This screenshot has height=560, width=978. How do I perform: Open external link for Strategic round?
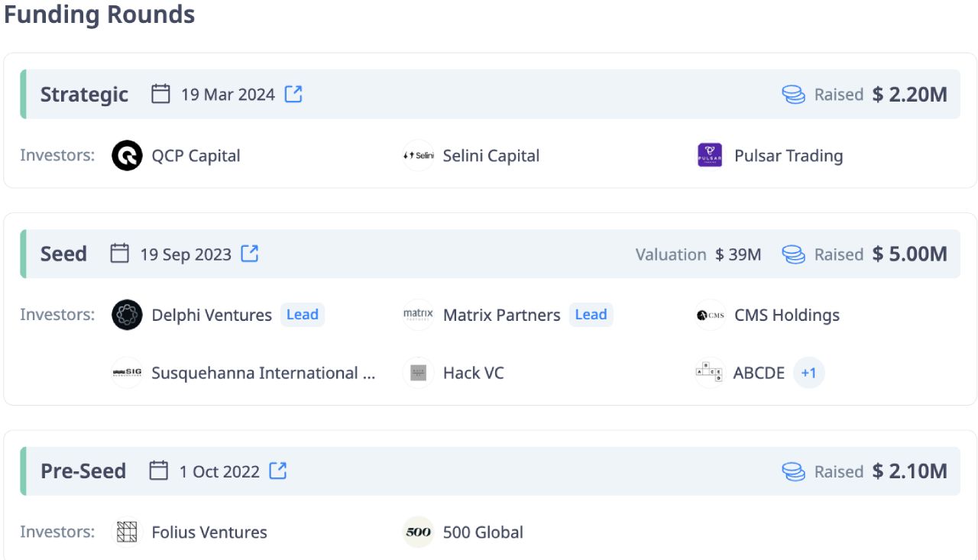pos(293,94)
